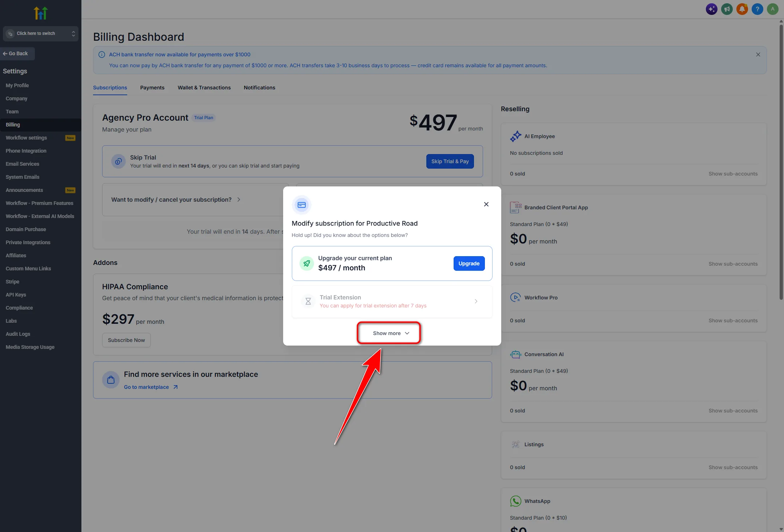This screenshot has width=784, height=532.
Task: Click the Workflow Pro play icon
Action: (515, 298)
